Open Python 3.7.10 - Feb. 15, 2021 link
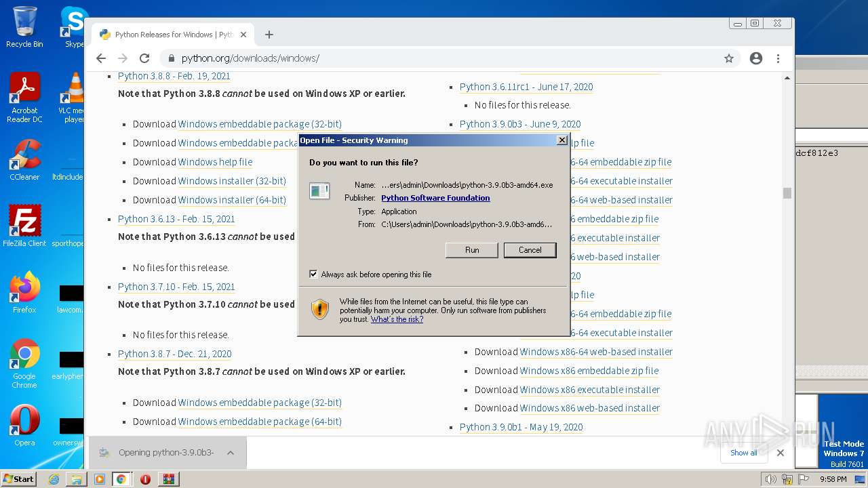The width and height of the screenshot is (868, 488). pos(176,287)
